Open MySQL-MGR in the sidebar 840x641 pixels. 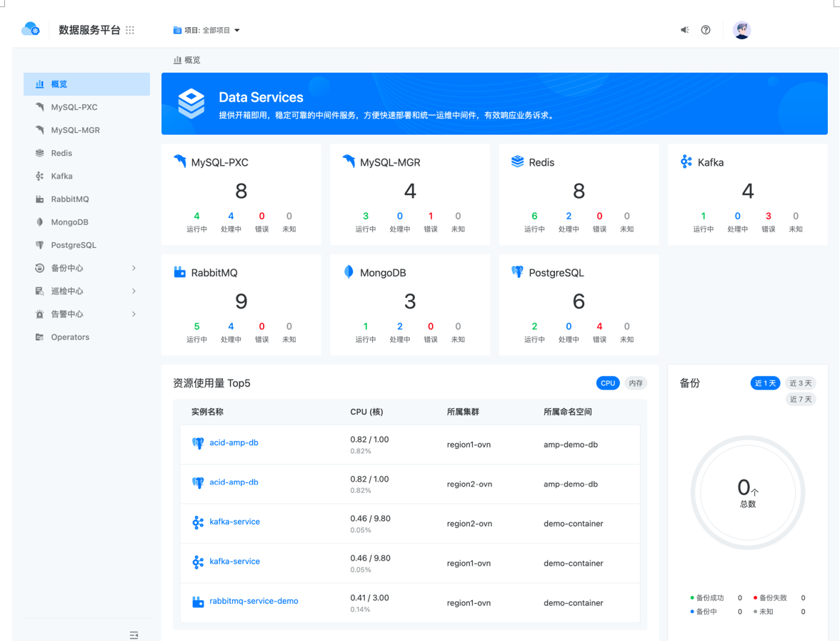(x=75, y=130)
